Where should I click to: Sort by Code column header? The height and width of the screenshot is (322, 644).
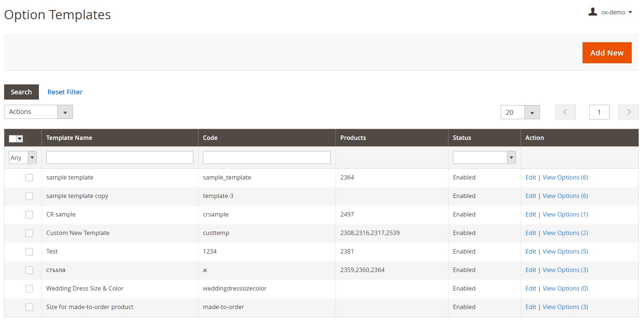[x=210, y=138]
